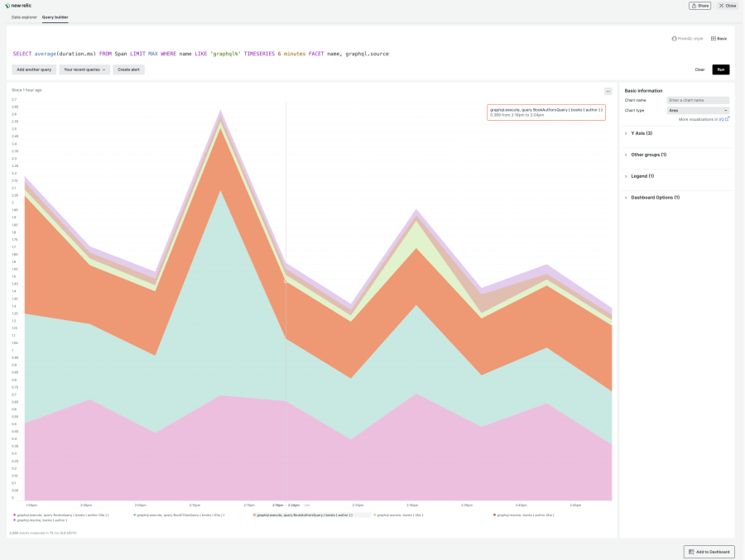Switch to PromQL-style query mode

[x=687, y=39]
